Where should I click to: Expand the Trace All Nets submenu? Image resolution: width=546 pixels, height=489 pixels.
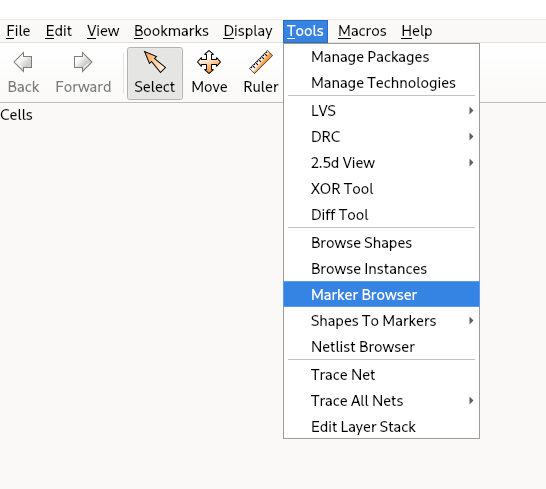click(x=381, y=401)
